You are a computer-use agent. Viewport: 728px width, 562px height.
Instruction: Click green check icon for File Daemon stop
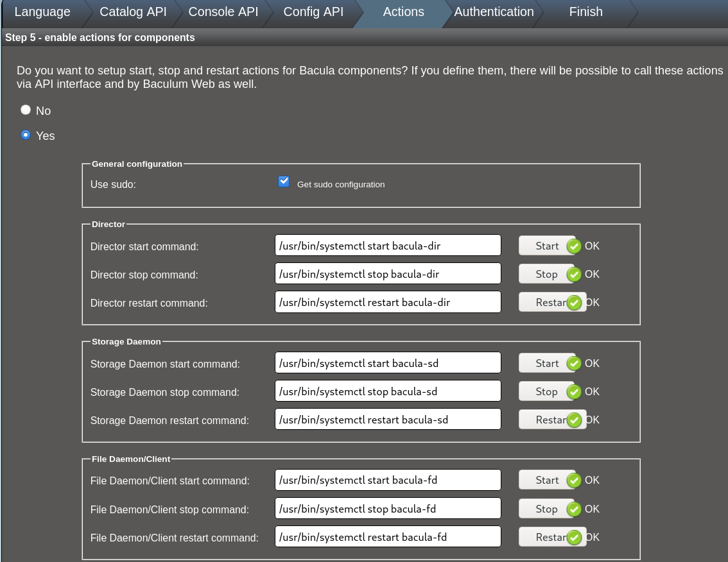pyautogui.click(x=574, y=509)
